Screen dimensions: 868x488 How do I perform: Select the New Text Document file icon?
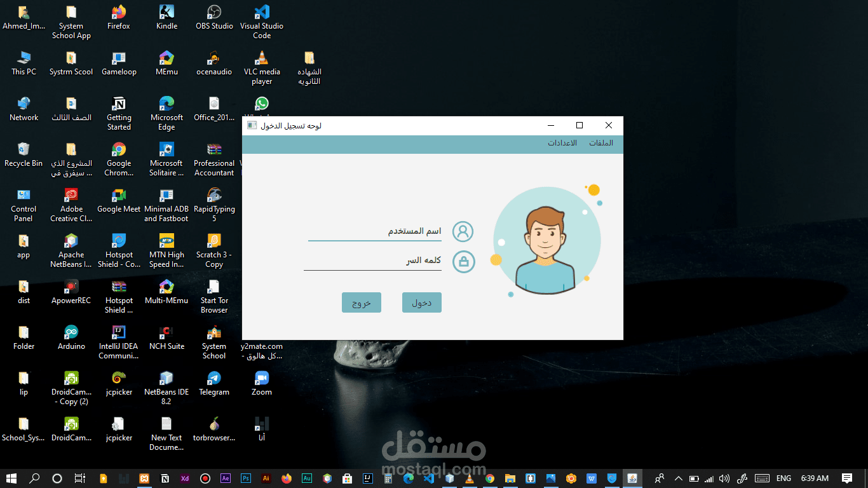[x=166, y=433]
